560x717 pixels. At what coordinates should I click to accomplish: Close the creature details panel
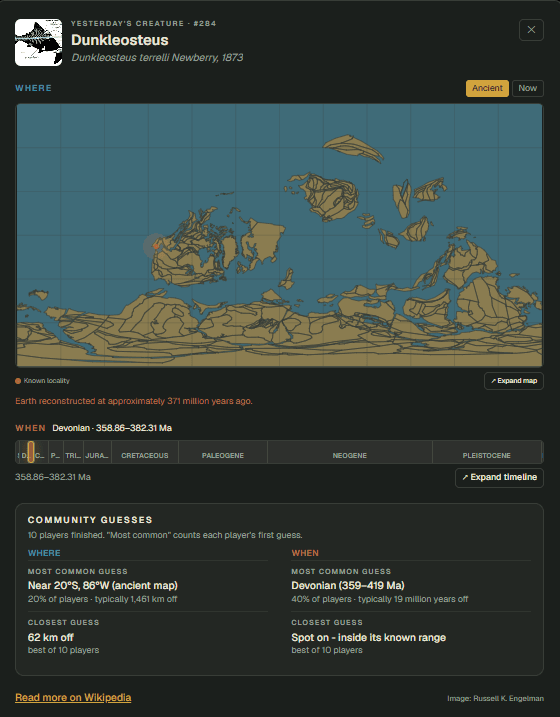pyautogui.click(x=531, y=30)
